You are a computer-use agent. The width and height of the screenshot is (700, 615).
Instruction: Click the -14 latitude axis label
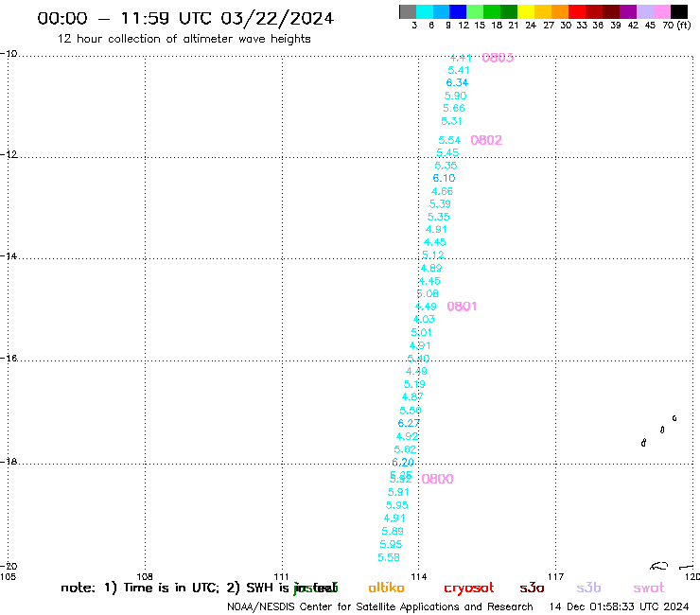coord(9,256)
